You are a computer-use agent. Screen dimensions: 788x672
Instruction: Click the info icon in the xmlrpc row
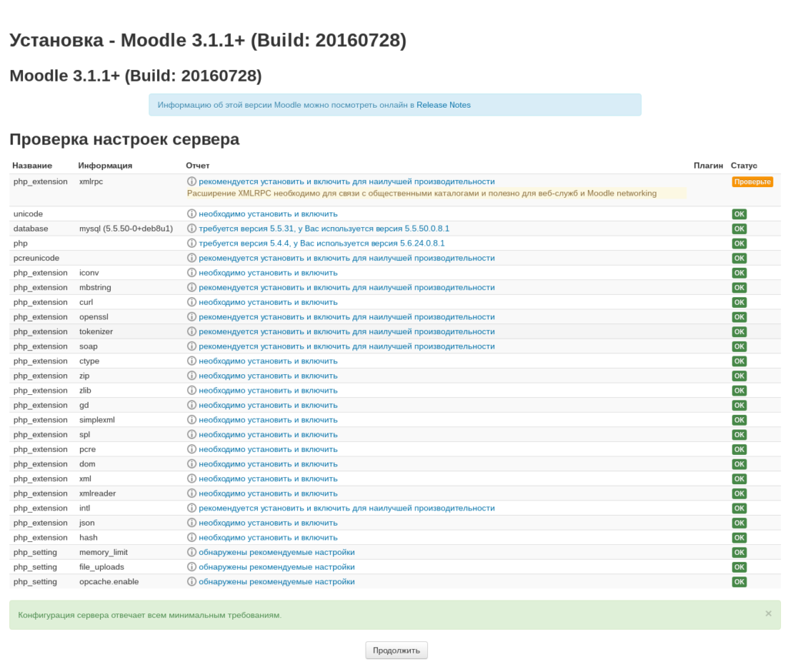[x=192, y=182]
